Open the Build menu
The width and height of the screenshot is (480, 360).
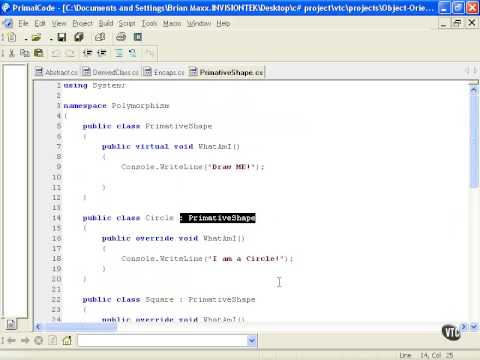(x=106, y=23)
